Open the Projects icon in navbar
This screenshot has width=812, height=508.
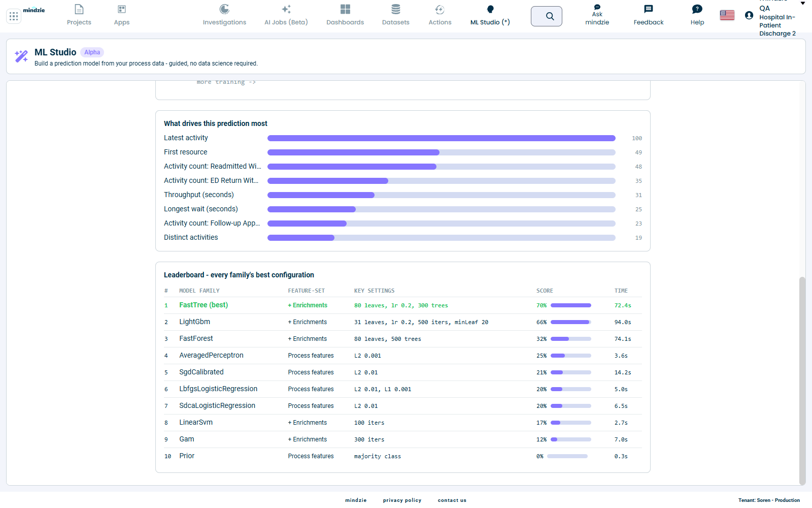[x=79, y=9]
